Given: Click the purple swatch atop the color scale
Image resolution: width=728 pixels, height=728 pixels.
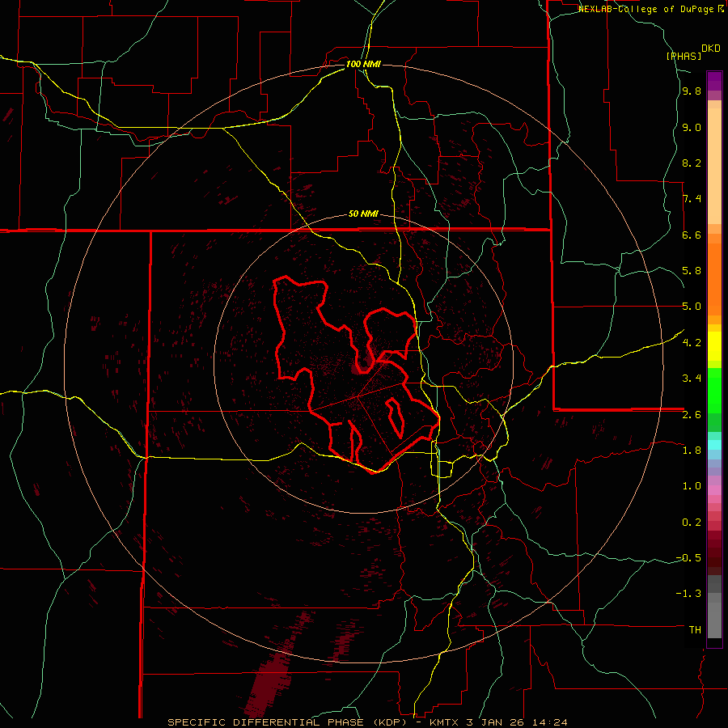Looking at the screenshot, I should pos(714,81).
